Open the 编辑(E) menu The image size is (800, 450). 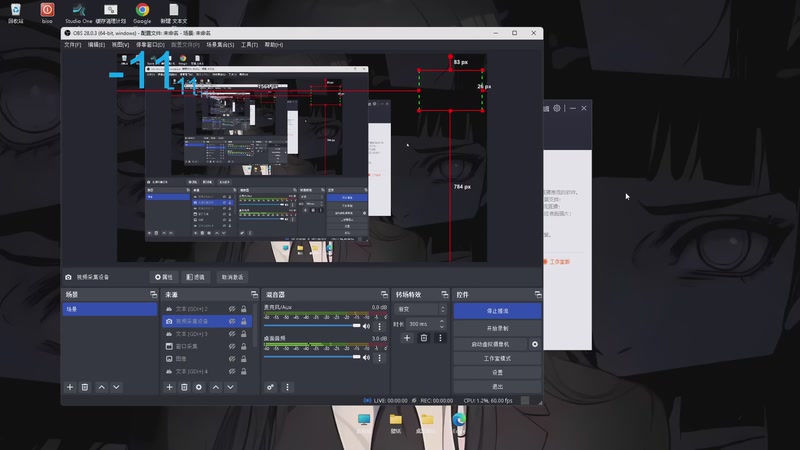click(x=96, y=45)
